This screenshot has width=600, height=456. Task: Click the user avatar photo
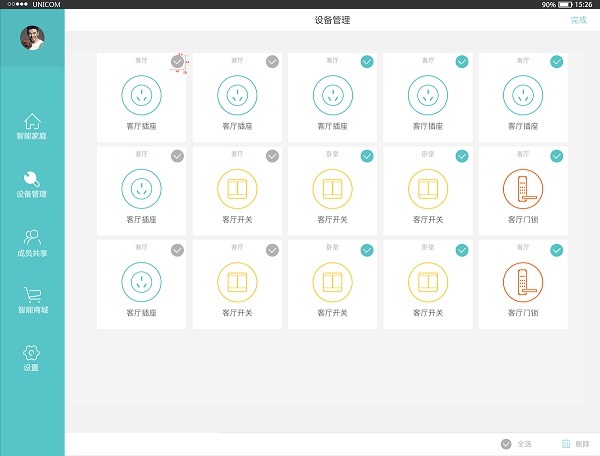click(x=32, y=37)
